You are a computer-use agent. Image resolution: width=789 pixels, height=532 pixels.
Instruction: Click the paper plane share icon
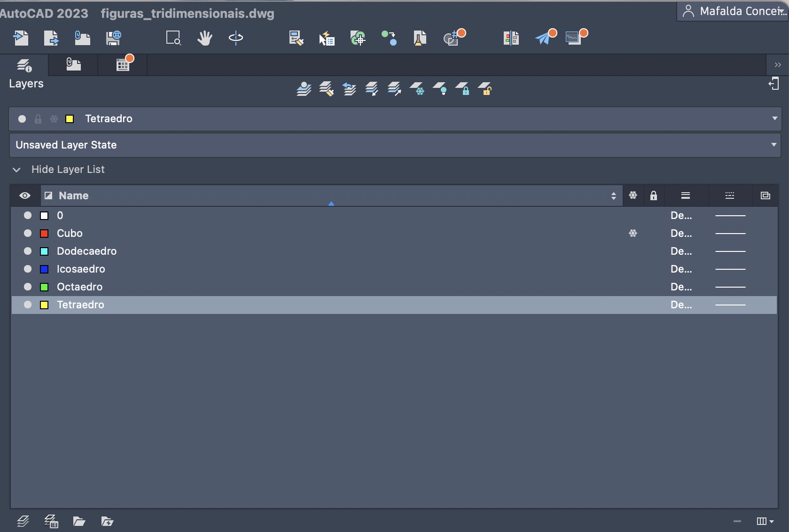(x=546, y=37)
